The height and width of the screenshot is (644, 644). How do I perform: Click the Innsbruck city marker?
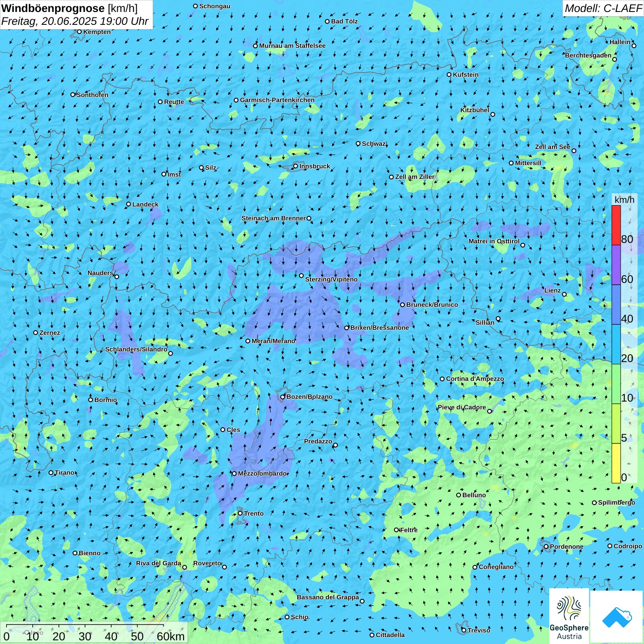(x=296, y=167)
